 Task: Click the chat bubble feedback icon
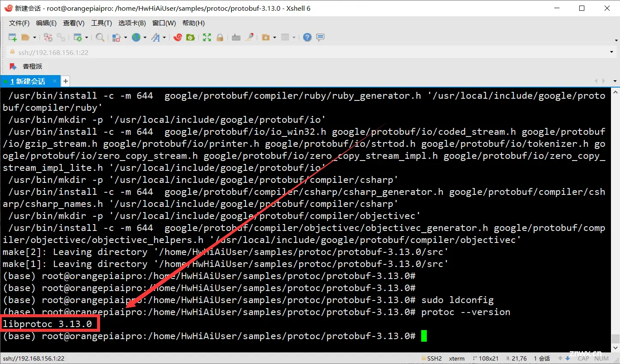point(320,37)
